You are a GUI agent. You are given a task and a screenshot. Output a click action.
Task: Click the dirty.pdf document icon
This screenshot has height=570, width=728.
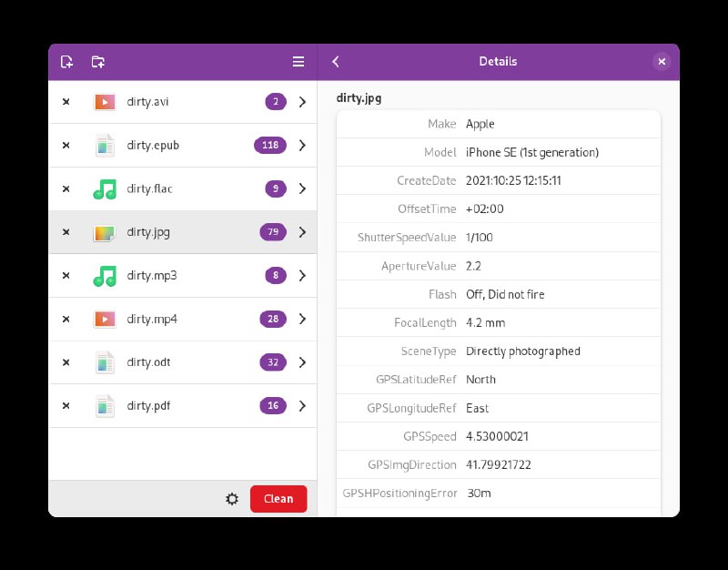coord(104,405)
